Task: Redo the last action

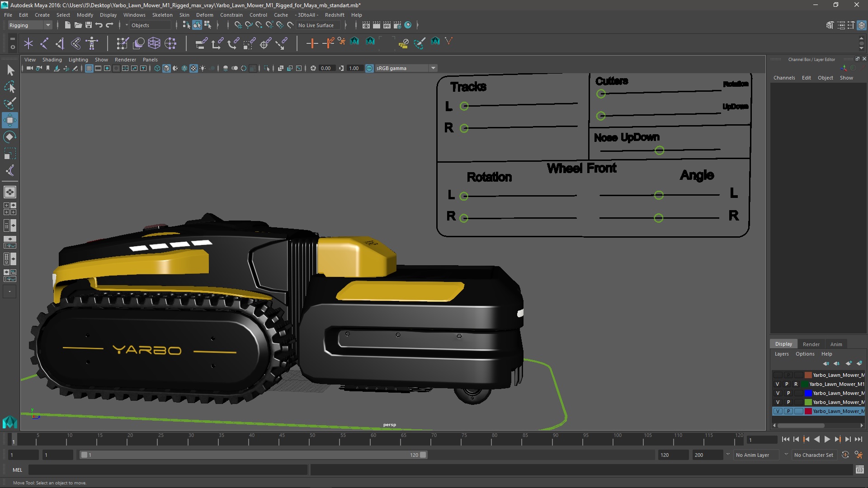Action: (109, 25)
